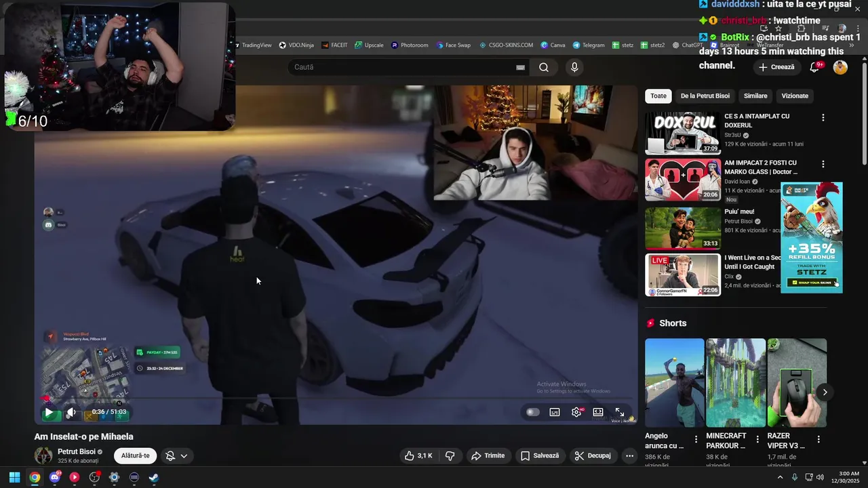Open the TradingView bookmark

tap(252, 45)
